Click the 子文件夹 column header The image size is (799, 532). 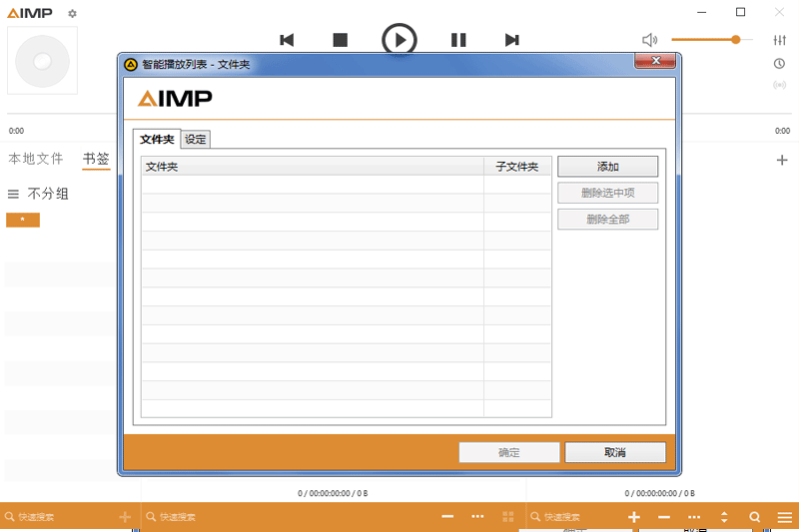click(516, 167)
